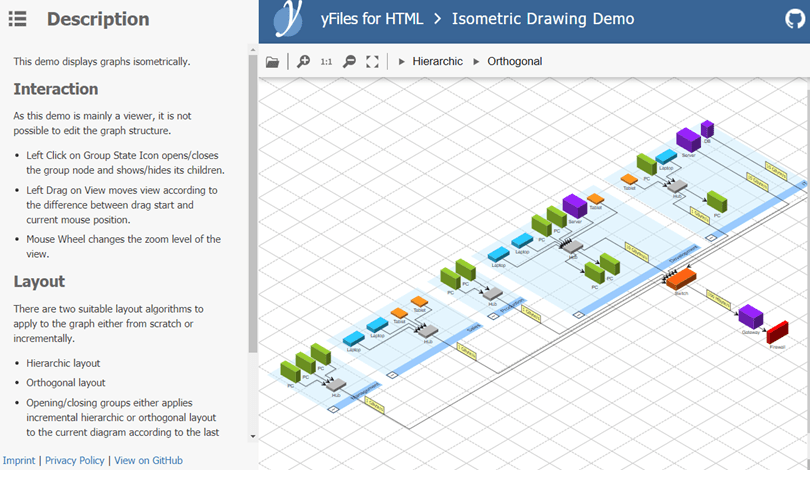Image resolution: width=810 pixels, height=479 pixels.
Task: Collapse the Management group via its state icon
Action: [x=333, y=409]
